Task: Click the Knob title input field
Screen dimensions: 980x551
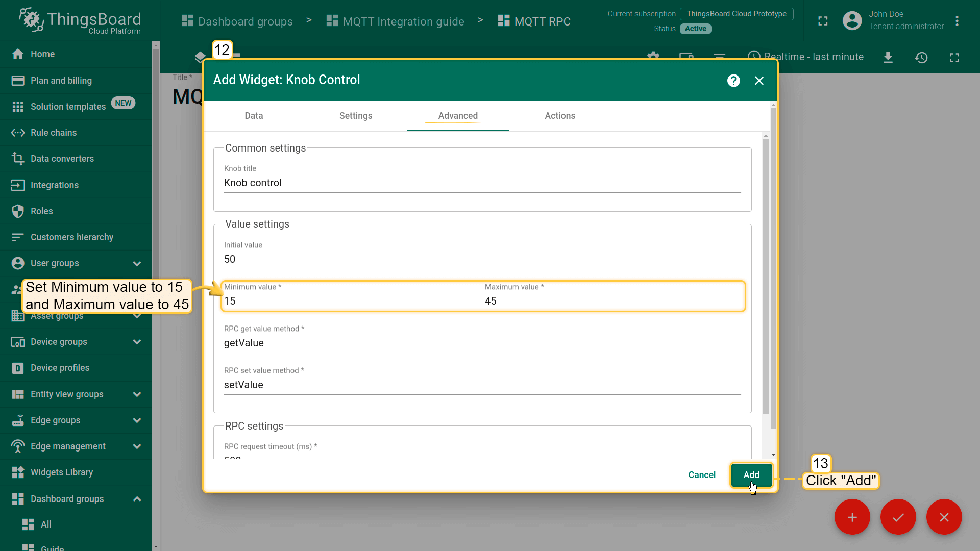Action: coord(482,183)
